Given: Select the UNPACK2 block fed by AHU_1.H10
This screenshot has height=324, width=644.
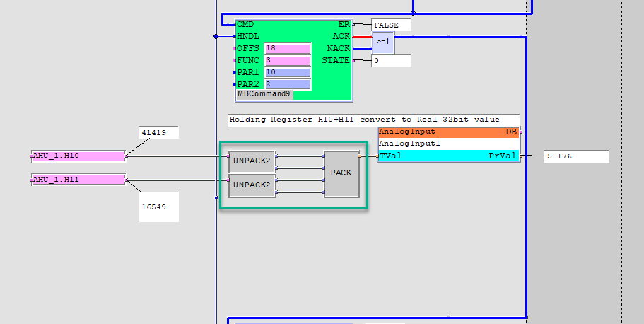Looking at the screenshot, I should [252, 161].
